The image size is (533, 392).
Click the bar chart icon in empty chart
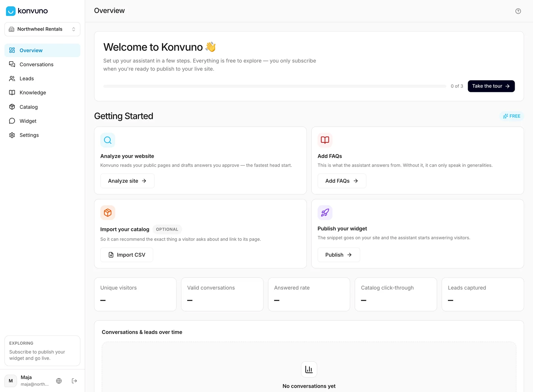pyautogui.click(x=309, y=369)
